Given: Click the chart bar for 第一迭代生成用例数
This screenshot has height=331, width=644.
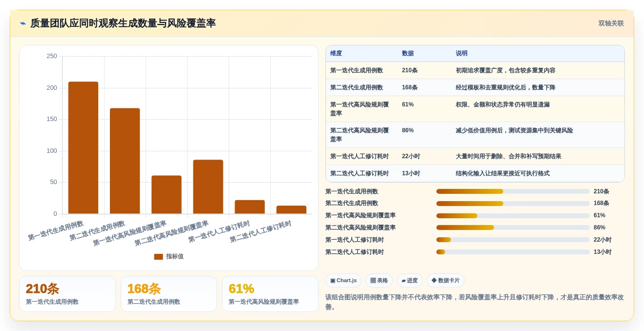Looking at the screenshot, I should 83,147.
